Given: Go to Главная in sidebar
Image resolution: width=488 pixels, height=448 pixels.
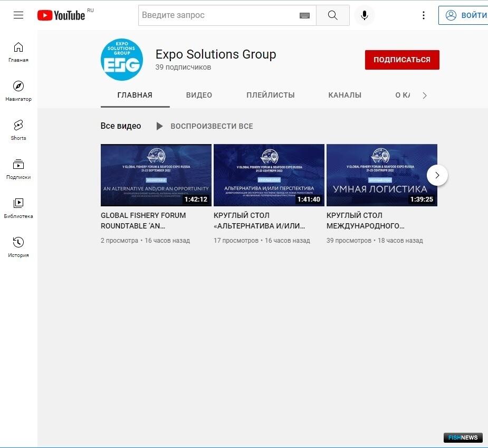Looking at the screenshot, I should [18, 52].
